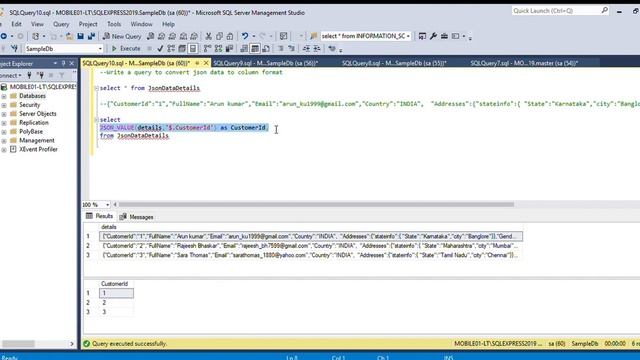Viewport: 640px width, 360px height.
Task: Switch to the SQLQuery7.sql tab
Action: 524,63
